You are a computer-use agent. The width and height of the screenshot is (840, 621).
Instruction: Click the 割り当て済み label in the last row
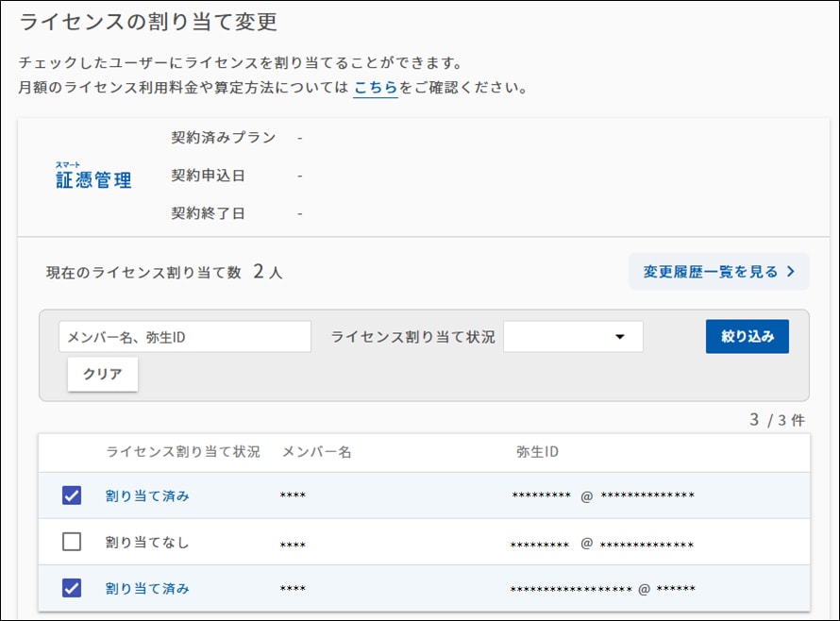[x=147, y=588]
